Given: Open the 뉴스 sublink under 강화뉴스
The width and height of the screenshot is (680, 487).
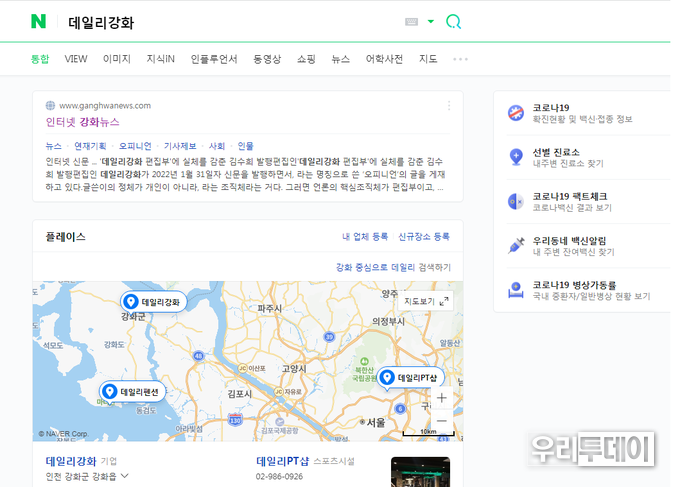Looking at the screenshot, I should [x=54, y=146].
